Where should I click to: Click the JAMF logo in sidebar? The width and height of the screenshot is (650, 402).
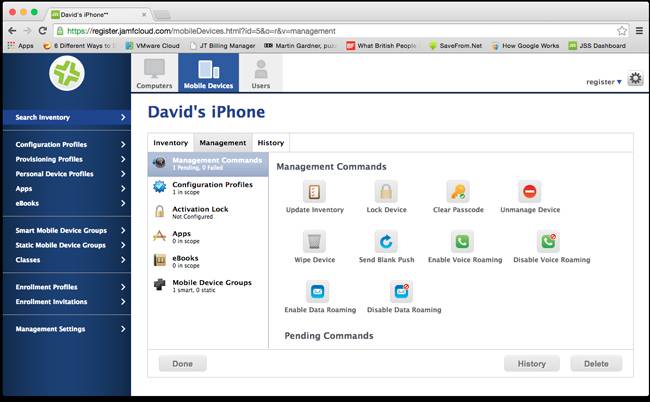[x=67, y=73]
